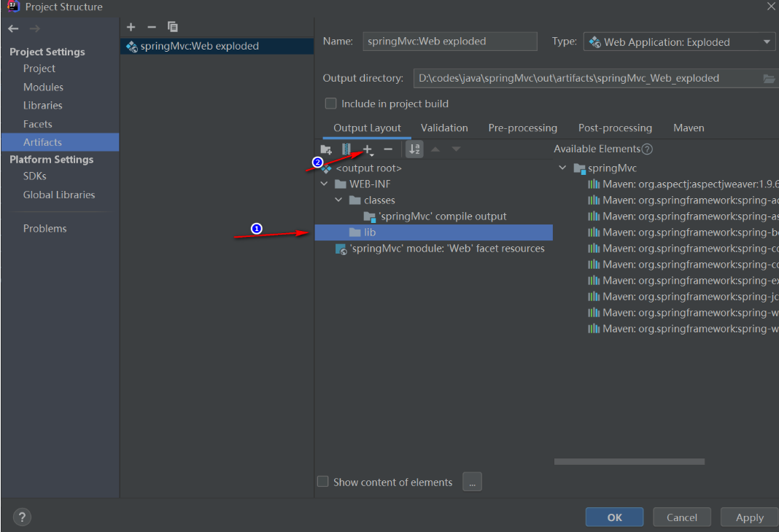Remove the selected artifact with minus icon

tap(152, 27)
